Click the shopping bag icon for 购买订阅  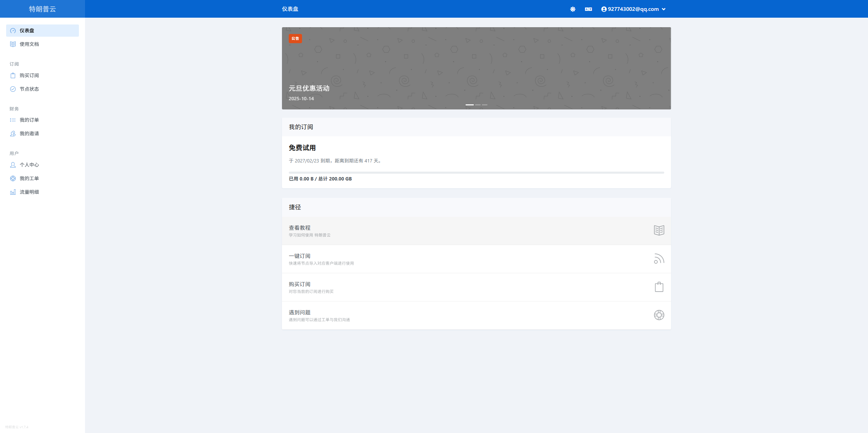click(x=659, y=287)
